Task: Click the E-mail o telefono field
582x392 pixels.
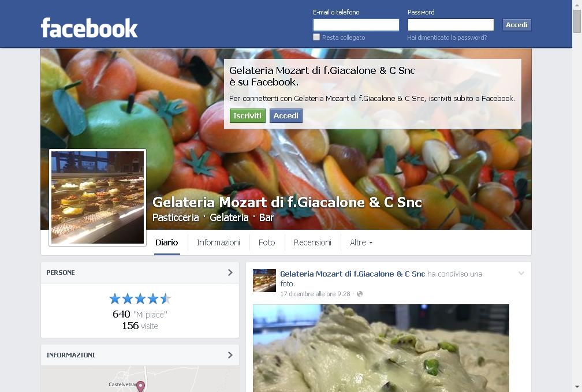Action: 356,25
